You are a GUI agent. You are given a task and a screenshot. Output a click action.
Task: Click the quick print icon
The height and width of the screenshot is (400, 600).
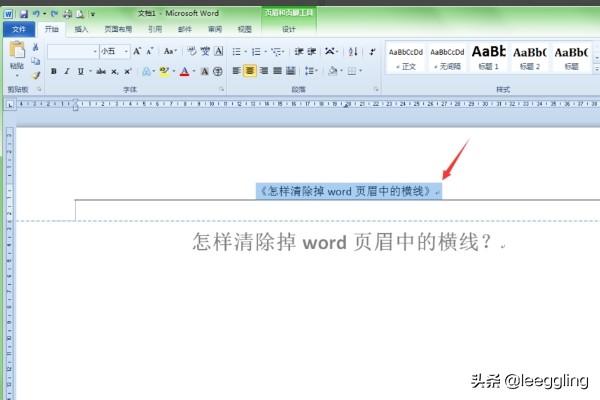[68, 14]
